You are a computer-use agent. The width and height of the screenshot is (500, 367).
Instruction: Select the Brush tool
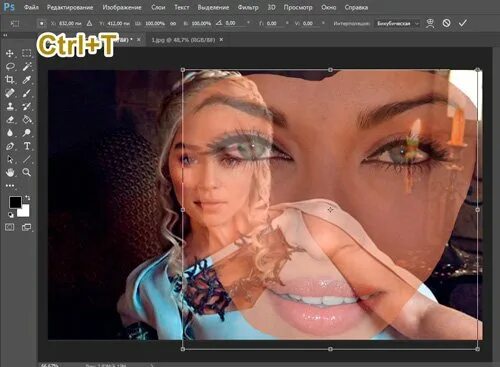pyautogui.click(x=27, y=93)
